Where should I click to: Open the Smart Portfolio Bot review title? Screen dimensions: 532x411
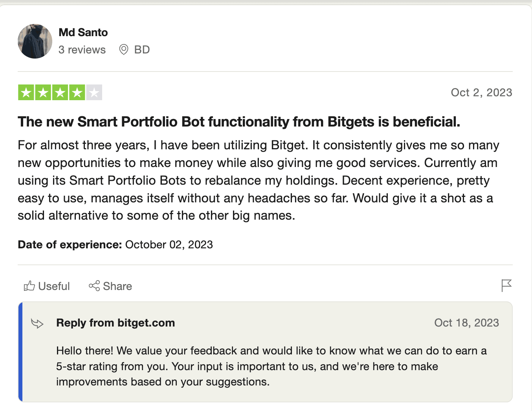239,122
